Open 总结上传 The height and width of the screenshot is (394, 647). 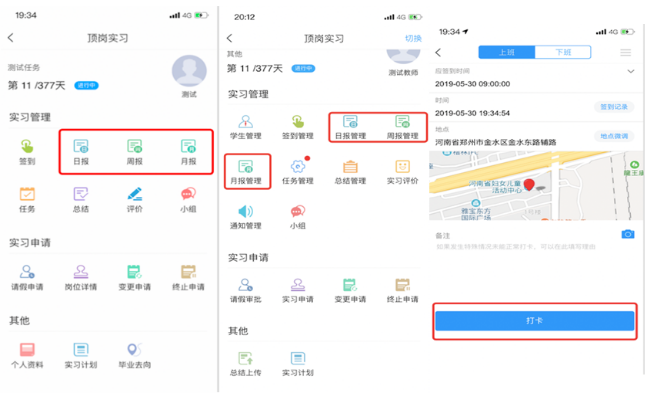246,364
